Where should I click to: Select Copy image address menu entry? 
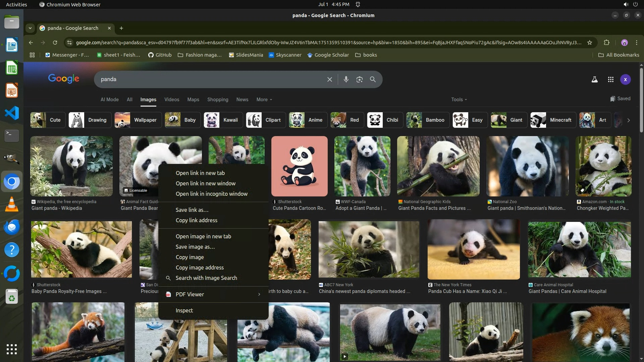[x=199, y=267]
